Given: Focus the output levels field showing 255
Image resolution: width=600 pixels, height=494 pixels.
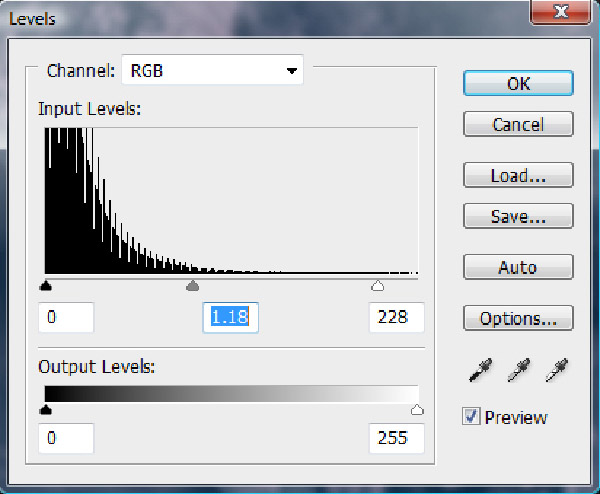Looking at the screenshot, I should (x=397, y=438).
